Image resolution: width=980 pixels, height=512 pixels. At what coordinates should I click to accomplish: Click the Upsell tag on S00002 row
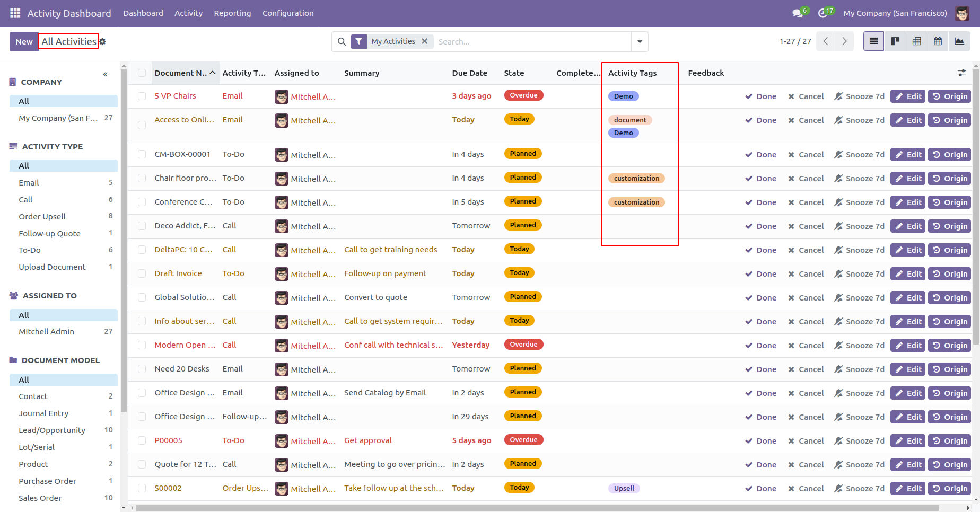pos(624,489)
